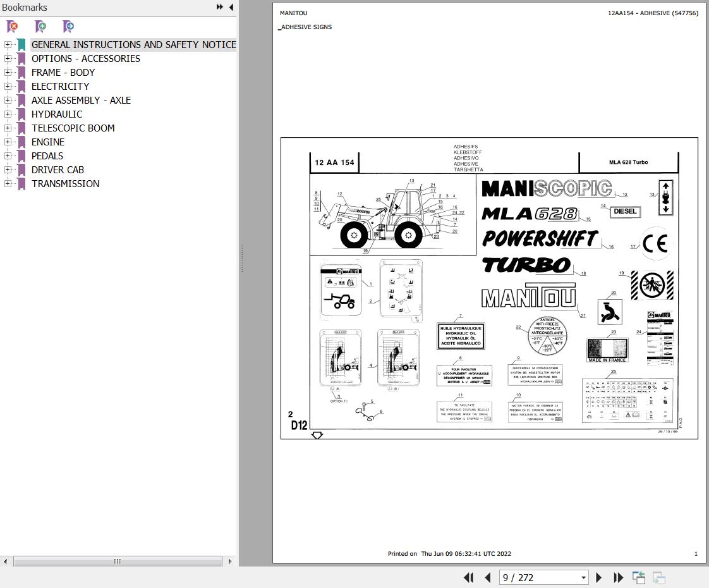The image size is (709, 588).
Task: Collapse the Bookmarks panel with left arrow
Action: (x=231, y=7)
